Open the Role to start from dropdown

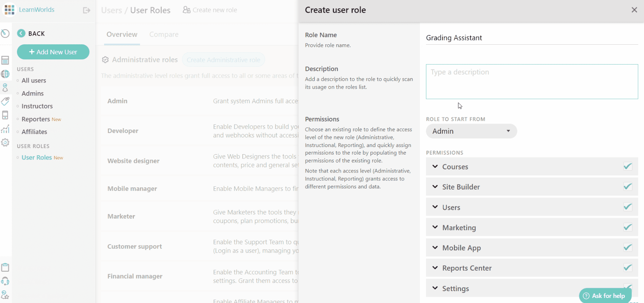pyautogui.click(x=471, y=131)
